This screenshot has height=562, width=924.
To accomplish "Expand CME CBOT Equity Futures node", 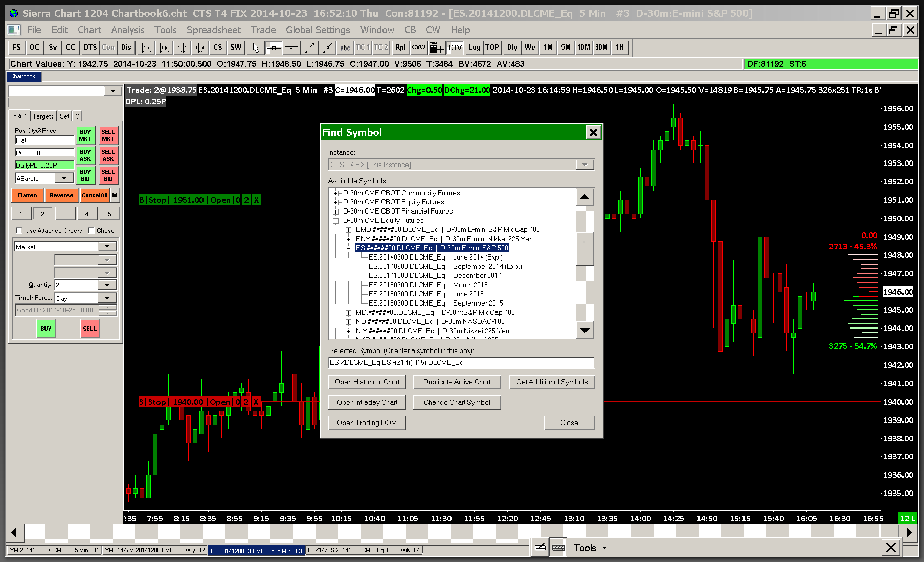I will (x=336, y=202).
